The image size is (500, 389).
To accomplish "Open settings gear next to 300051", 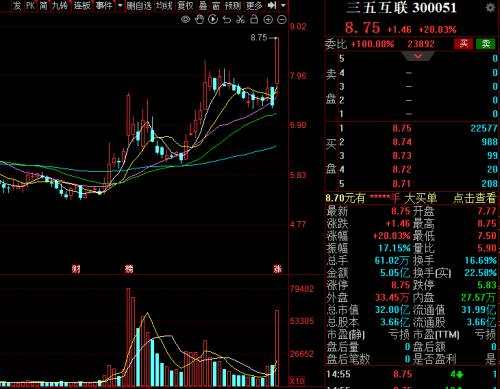I will click(490, 8).
